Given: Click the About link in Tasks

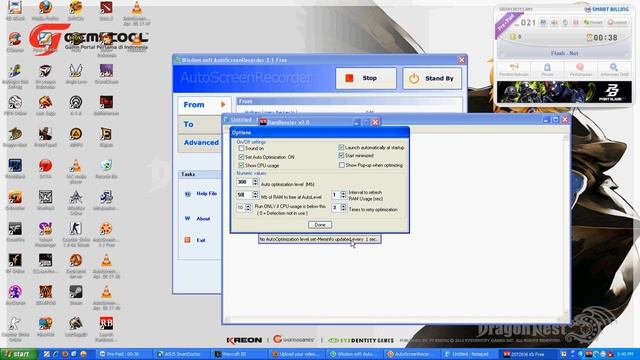Looking at the screenshot, I should 203,219.
